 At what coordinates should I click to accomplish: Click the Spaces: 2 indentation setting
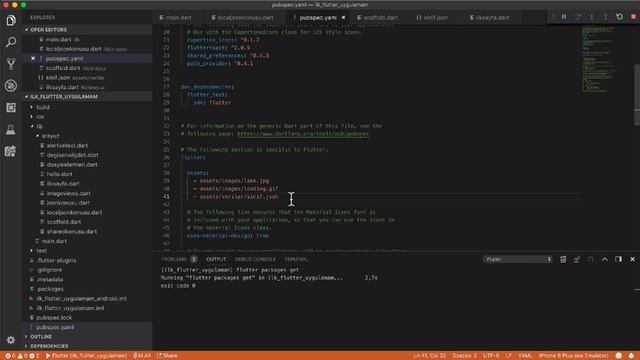click(464, 356)
